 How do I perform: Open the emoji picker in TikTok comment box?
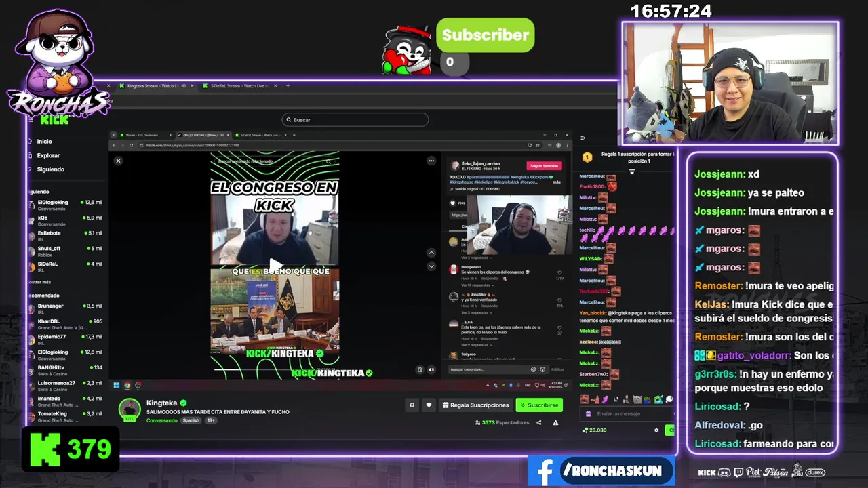click(542, 369)
